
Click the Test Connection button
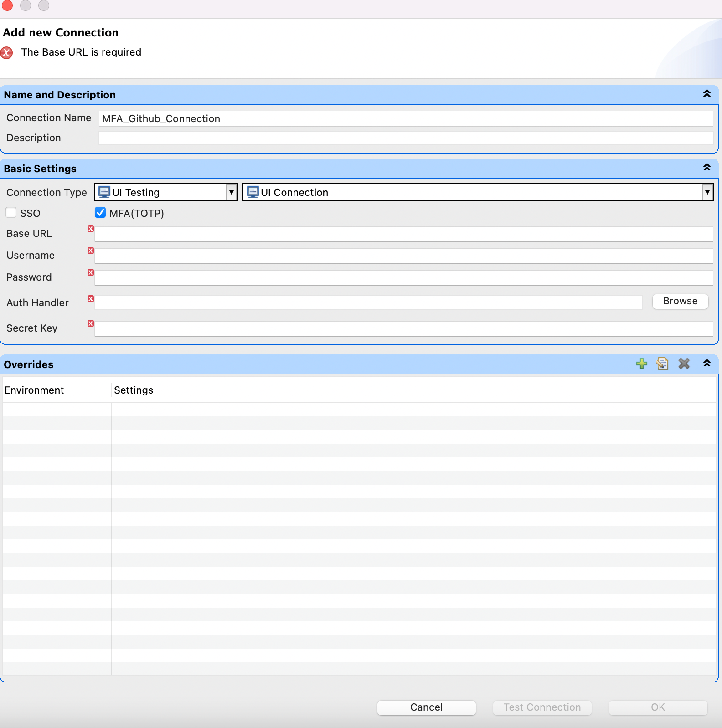click(542, 707)
